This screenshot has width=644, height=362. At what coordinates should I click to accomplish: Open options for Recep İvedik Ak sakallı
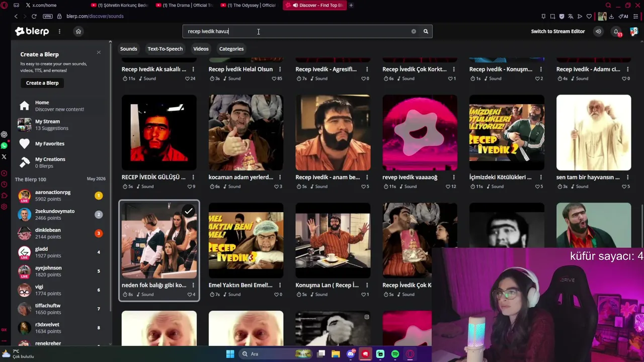point(193,69)
